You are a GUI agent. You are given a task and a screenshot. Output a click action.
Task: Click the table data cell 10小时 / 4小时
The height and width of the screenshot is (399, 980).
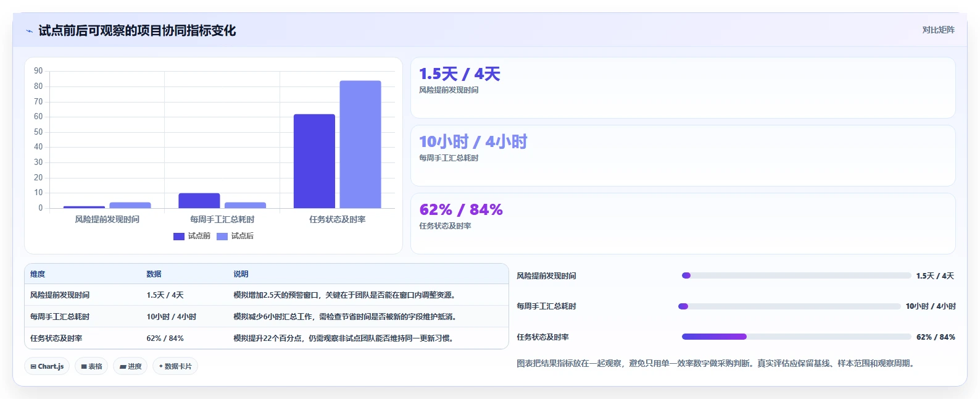172,317
